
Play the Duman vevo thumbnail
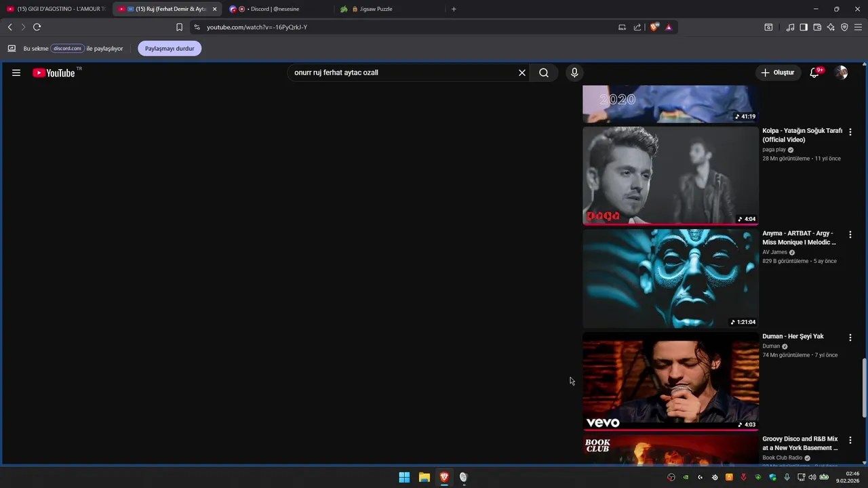click(671, 382)
